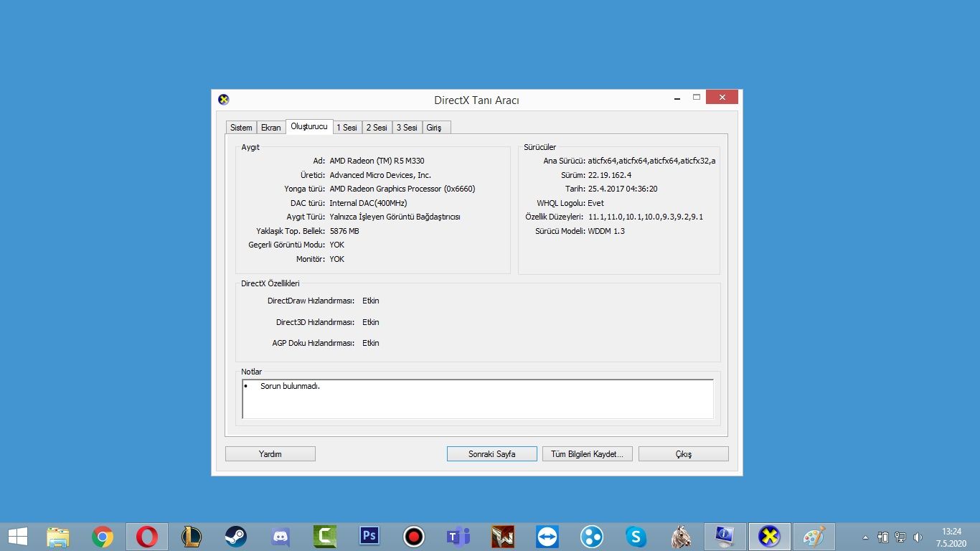
Task: Open Discord from the taskbar
Action: [281, 537]
